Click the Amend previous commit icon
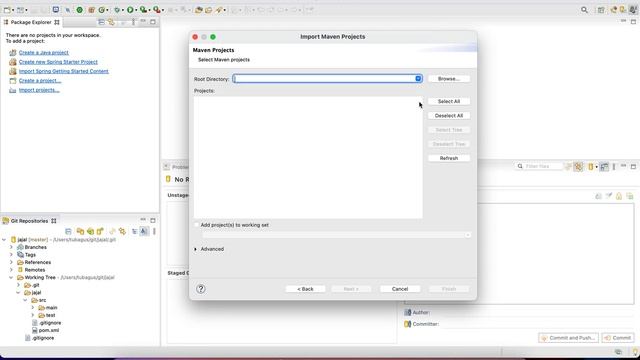Image resolution: width=640 pixels, height=360 pixels. click(598, 196)
